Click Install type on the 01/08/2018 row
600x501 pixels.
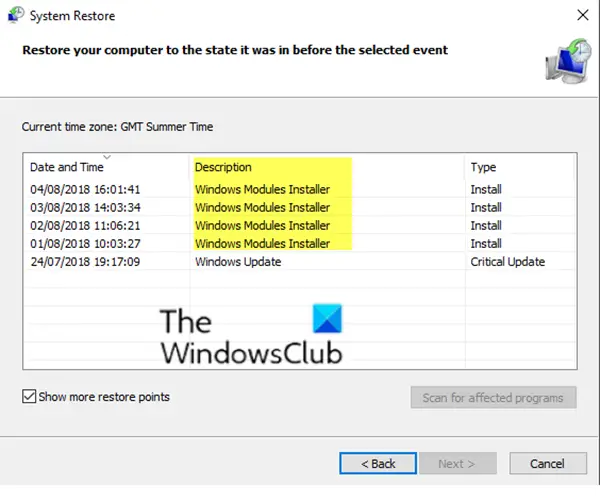[x=486, y=243]
